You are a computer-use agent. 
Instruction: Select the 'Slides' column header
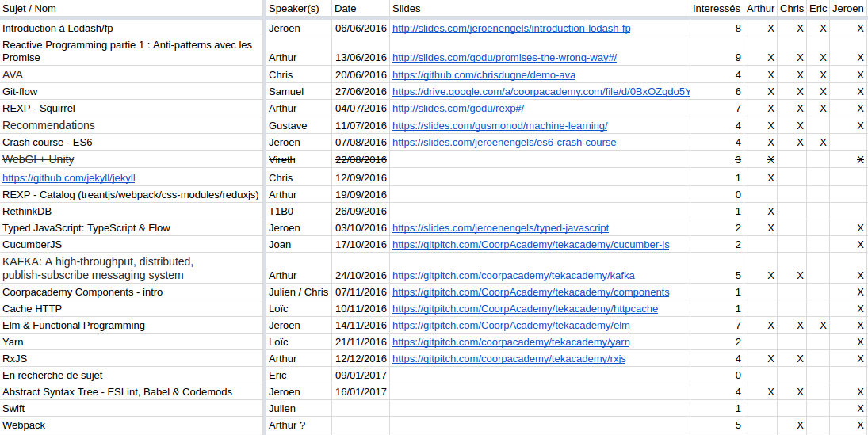point(540,8)
